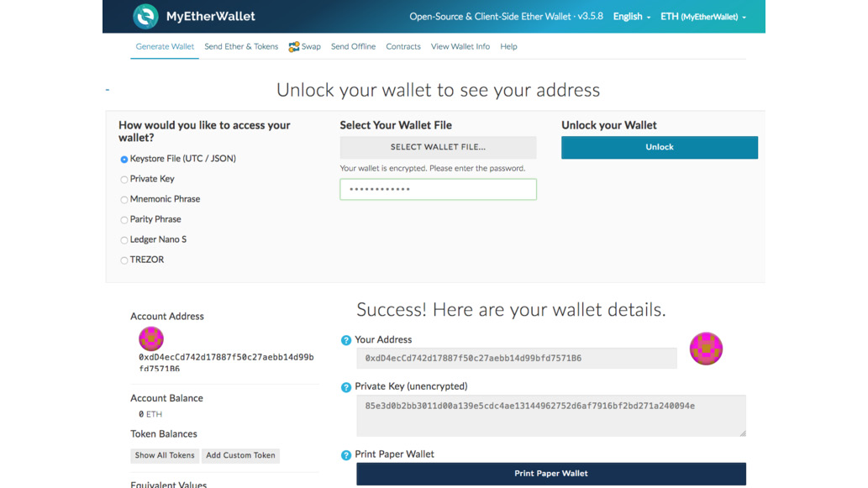Focus the wallet password field
The image size is (868, 488).
click(x=438, y=189)
